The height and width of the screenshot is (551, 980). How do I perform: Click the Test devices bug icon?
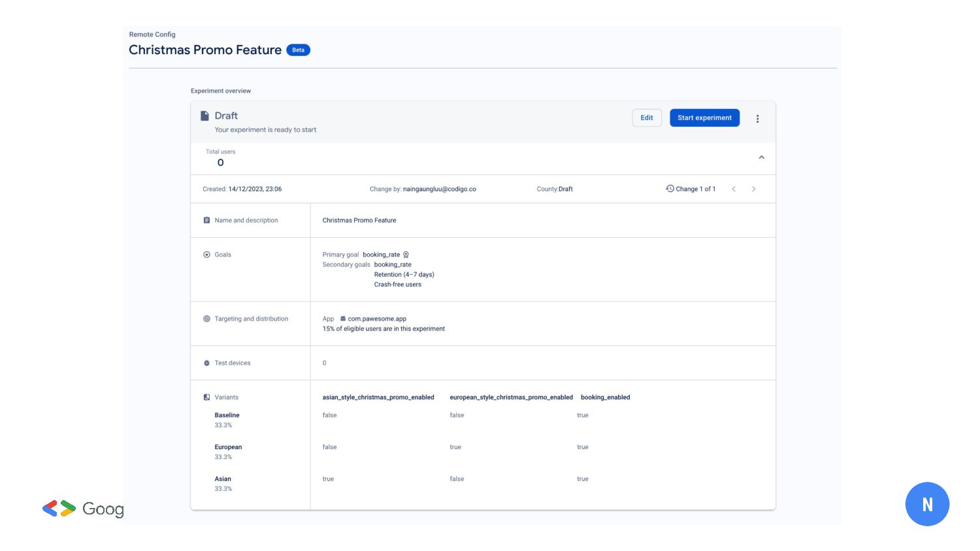pyautogui.click(x=206, y=363)
